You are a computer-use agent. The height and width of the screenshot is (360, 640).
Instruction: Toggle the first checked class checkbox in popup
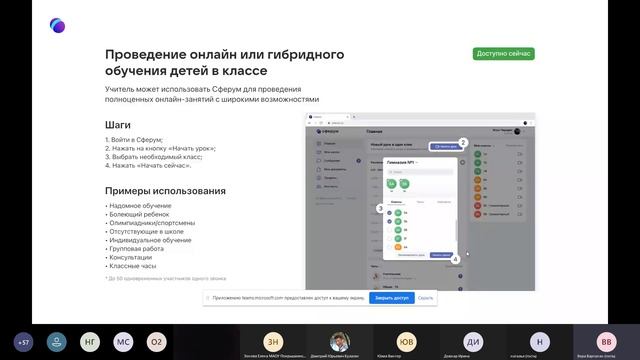point(389,213)
